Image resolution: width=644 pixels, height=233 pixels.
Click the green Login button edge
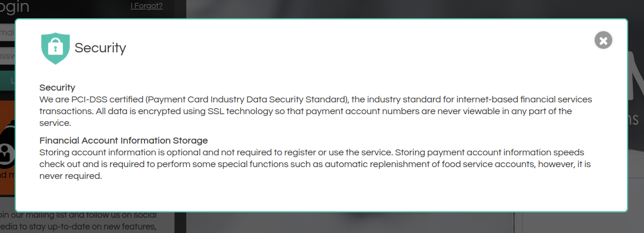point(8,81)
